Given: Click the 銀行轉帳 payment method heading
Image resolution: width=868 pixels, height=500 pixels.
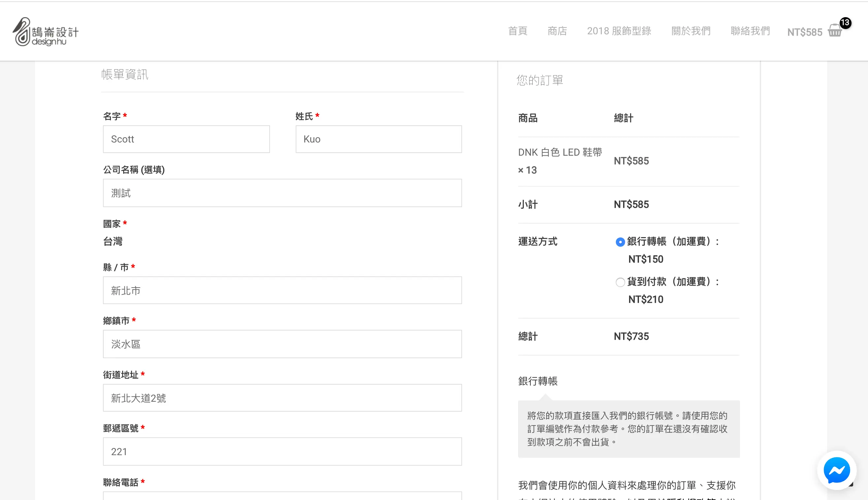Looking at the screenshot, I should tap(538, 381).
